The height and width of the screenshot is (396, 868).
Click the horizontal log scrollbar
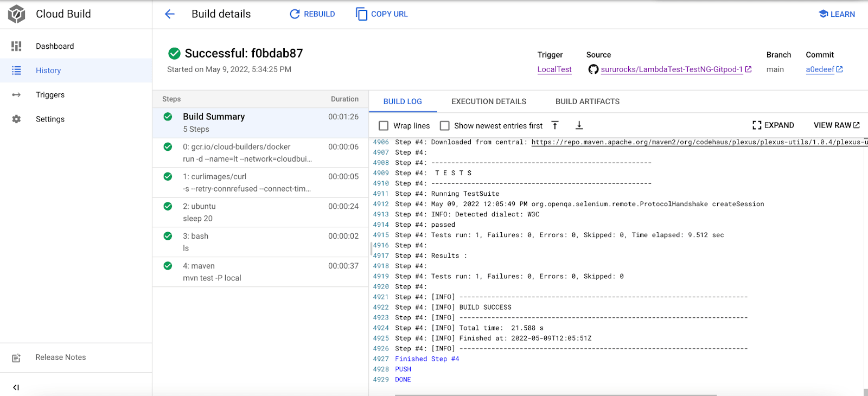pyautogui.click(x=556, y=394)
